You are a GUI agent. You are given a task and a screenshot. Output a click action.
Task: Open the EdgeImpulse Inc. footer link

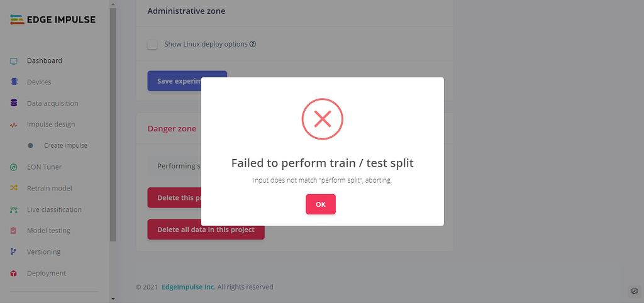pos(188,287)
